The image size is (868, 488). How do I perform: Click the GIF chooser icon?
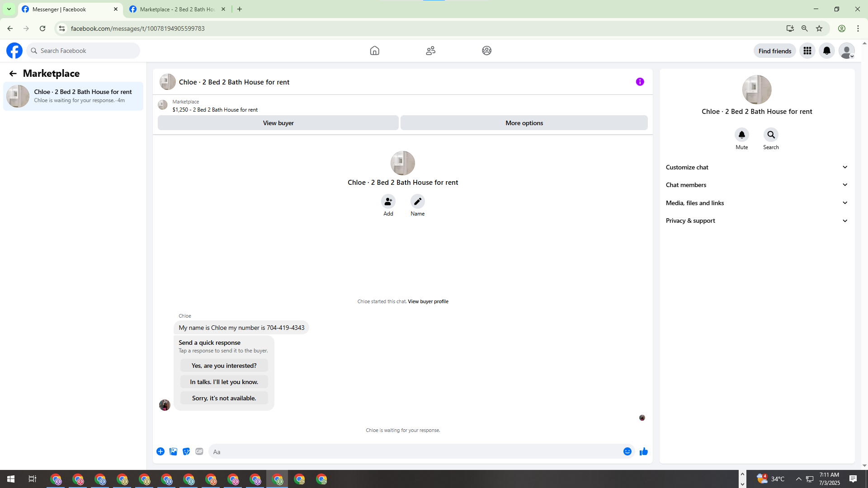tap(199, 451)
